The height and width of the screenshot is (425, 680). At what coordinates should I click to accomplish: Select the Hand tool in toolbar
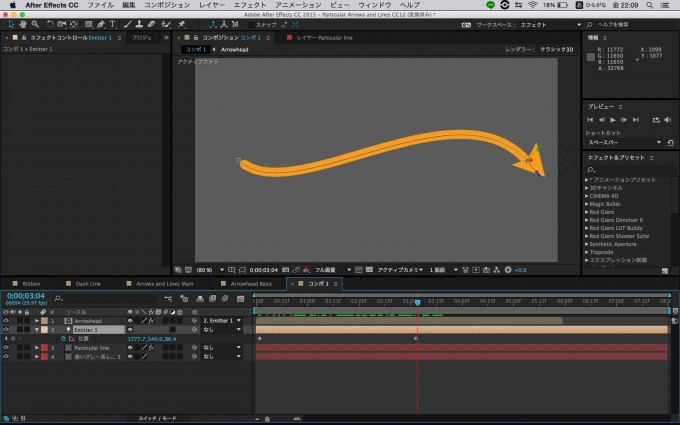pos(24,24)
